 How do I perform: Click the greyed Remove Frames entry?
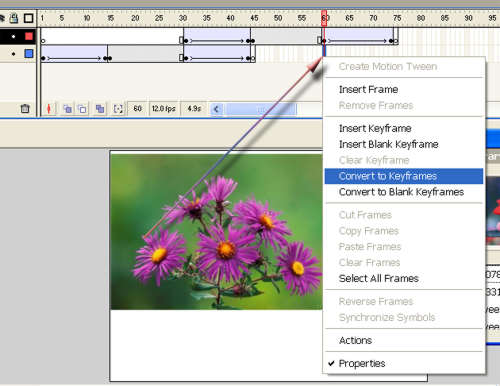point(376,105)
